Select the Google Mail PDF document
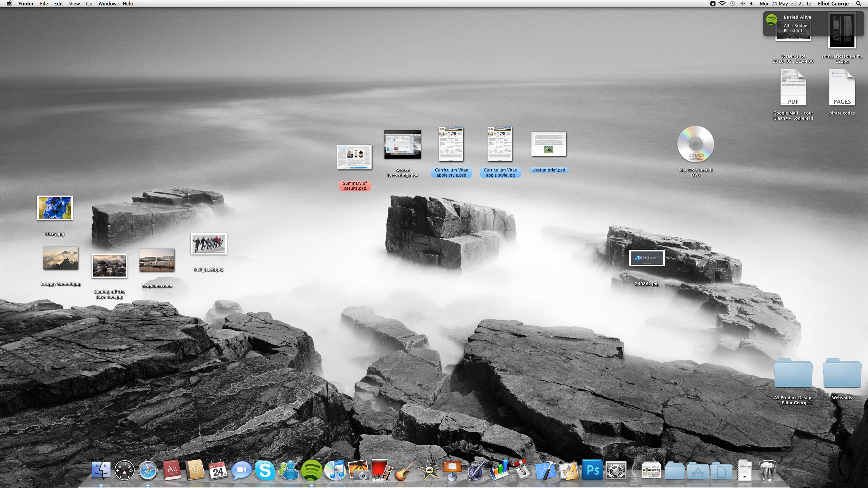 click(x=793, y=87)
